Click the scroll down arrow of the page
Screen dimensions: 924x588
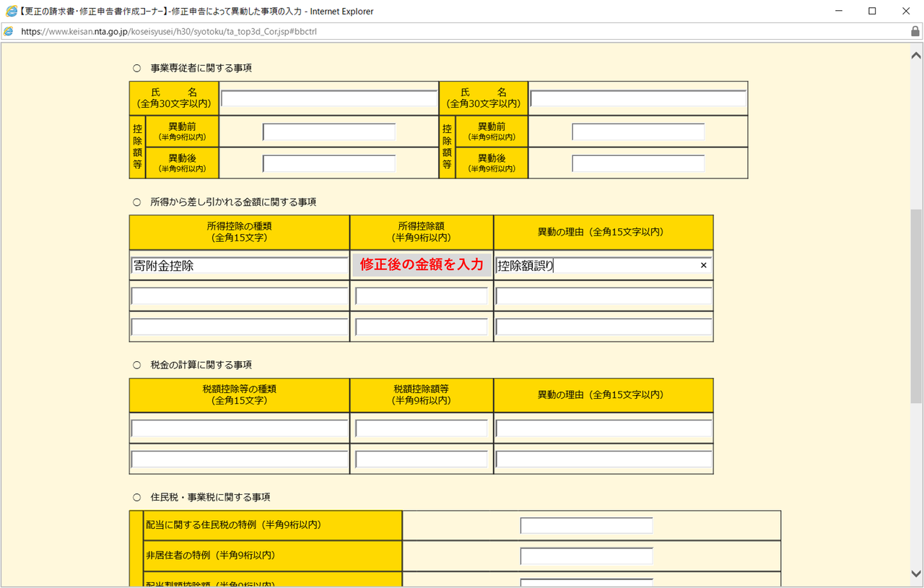tap(916, 575)
